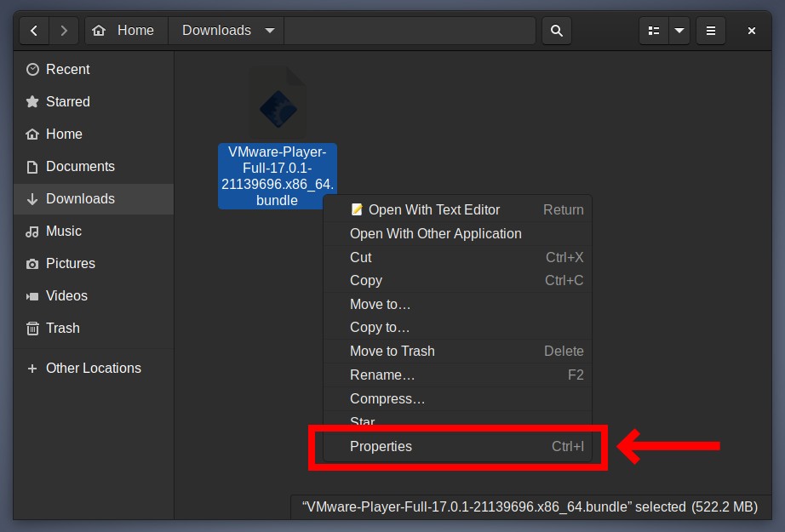Viewport: 785px width, 532px height.
Task: Close the file manager window
Action: tap(752, 31)
